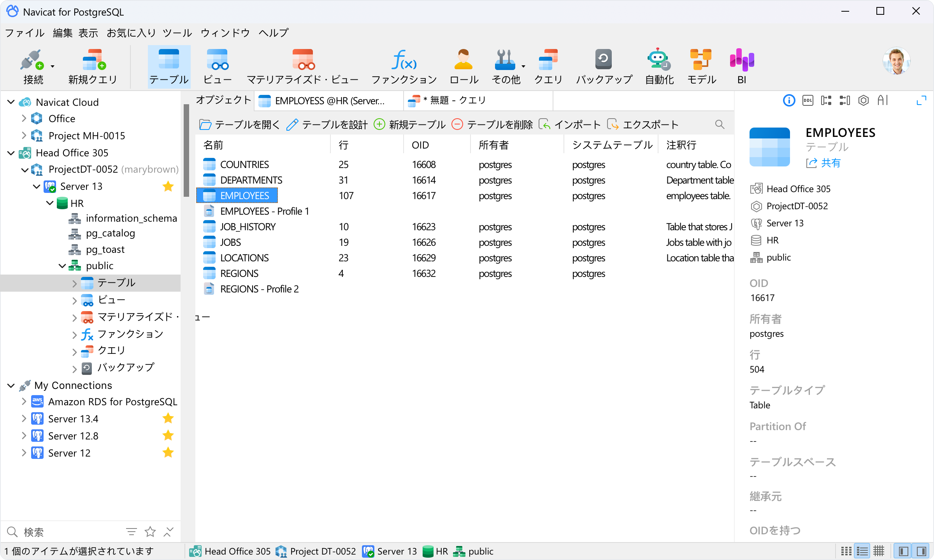Click the 共有 link in info pane
Screen dimensions: 934x560
click(823, 163)
